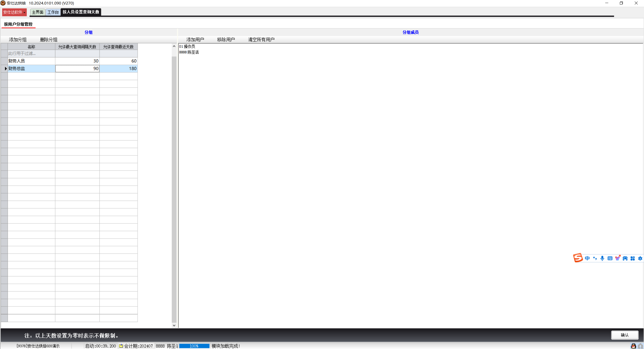Screen dimensions: 644x349
Task: Open the Sogou soft keyboard icon
Action: click(x=610, y=258)
